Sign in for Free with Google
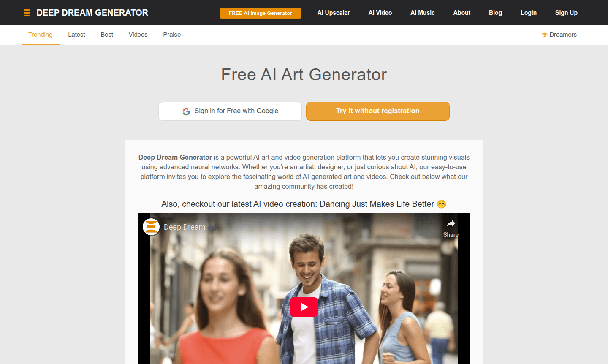608x364 pixels. click(230, 111)
